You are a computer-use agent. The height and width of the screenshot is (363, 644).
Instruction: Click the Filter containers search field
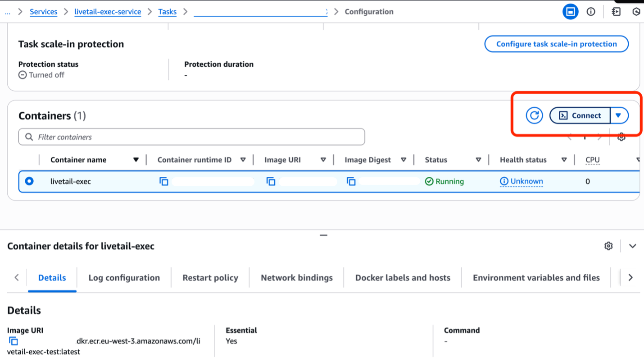191,137
